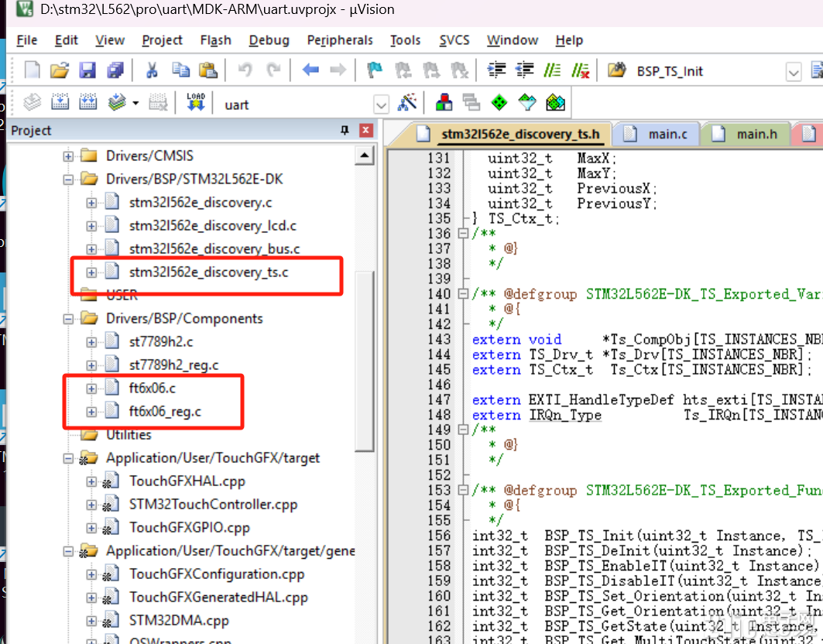
Task: Open Manage Run-Time Environment green diamond icon
Action: pyautogui.click(x=499, y=102)
